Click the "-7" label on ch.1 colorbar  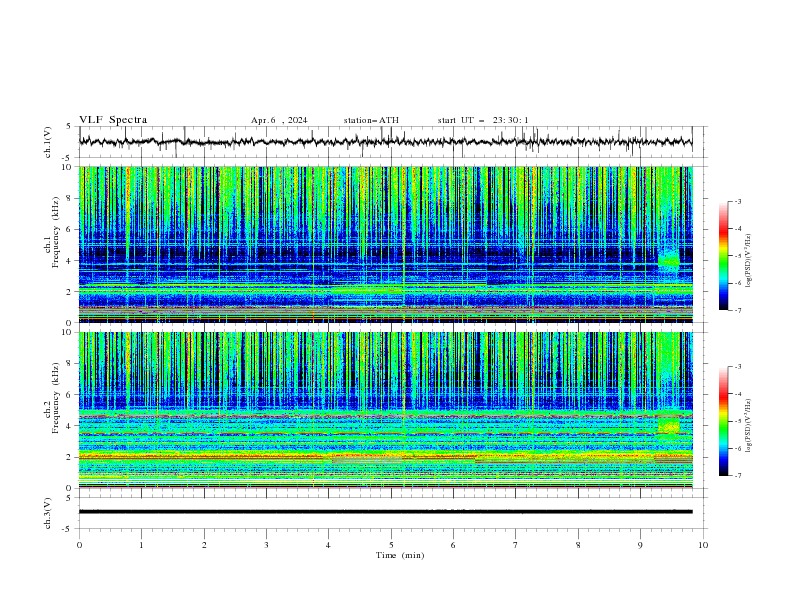[x=737, y=310]
